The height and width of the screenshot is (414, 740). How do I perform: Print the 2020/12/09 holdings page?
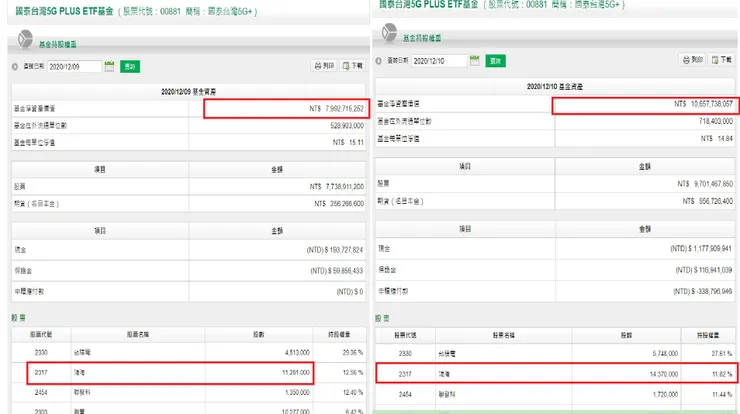[x=324, y=66]
